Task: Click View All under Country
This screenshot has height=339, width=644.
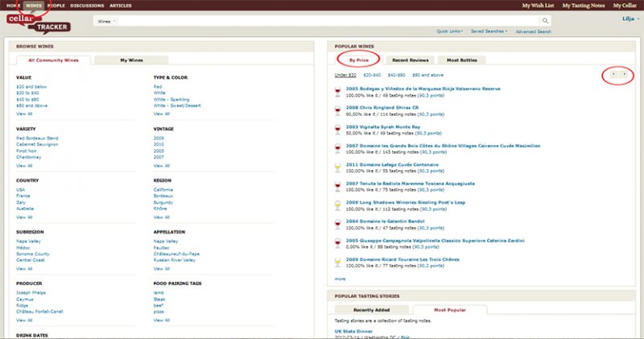Action: (x=24, y=217)
